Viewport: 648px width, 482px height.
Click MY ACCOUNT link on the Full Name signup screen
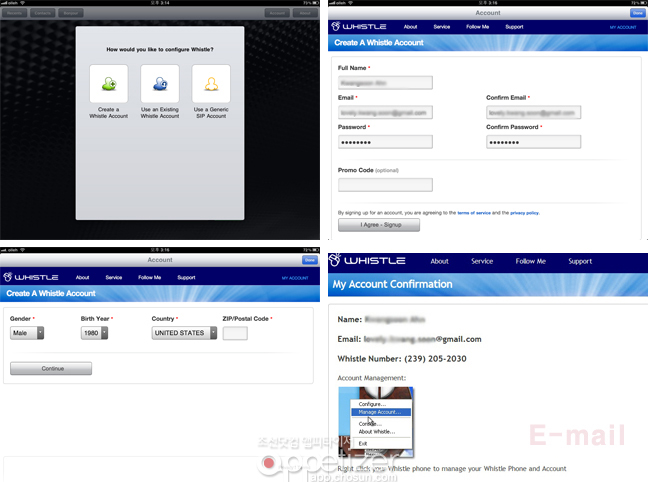coord(623,27)
